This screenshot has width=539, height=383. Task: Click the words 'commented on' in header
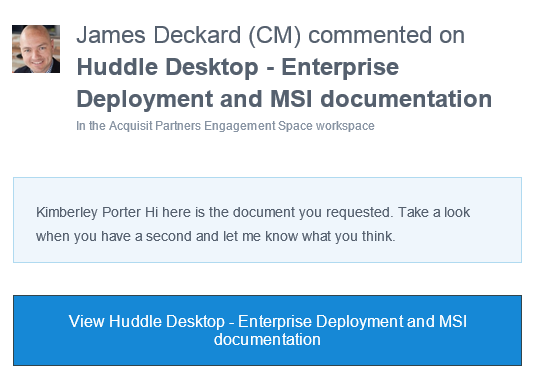pyautogui.click(x=386, y=35)
